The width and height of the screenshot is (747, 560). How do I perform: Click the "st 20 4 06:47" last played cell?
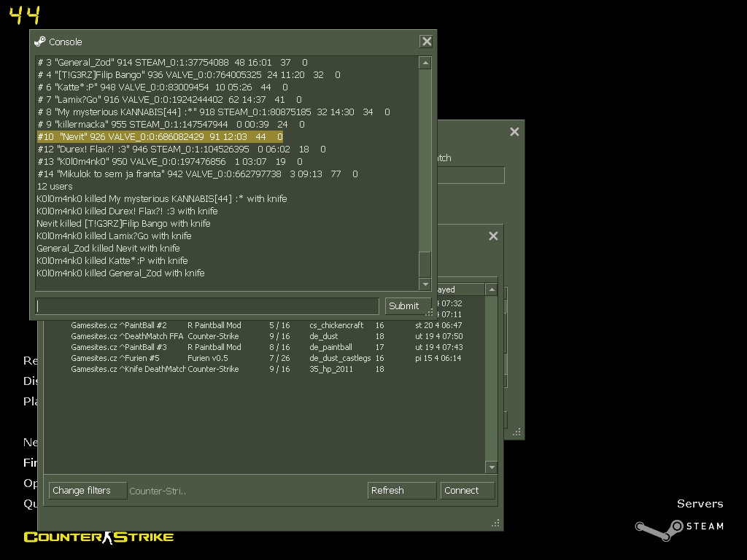pyautogui.click(x=438, y=325)
